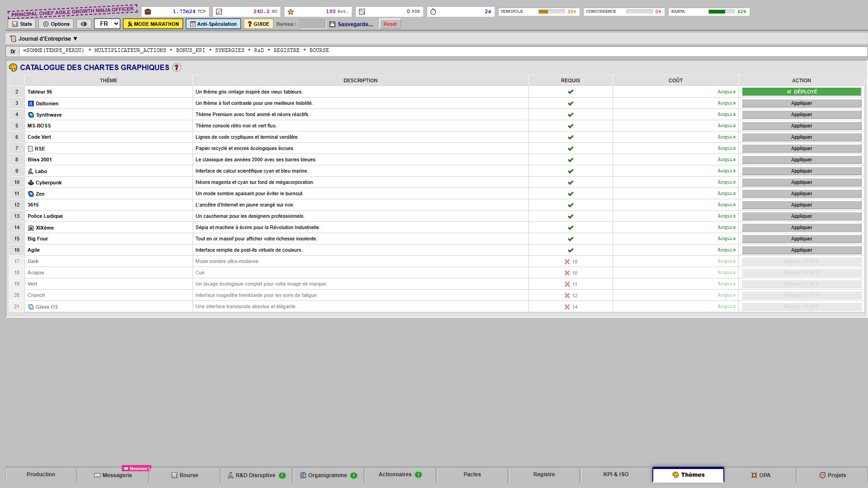Image resolution: width=868 pixels, height=488 pixels.
Task: Click the Cyberpunk theme icon
Action: pos(31,183)
